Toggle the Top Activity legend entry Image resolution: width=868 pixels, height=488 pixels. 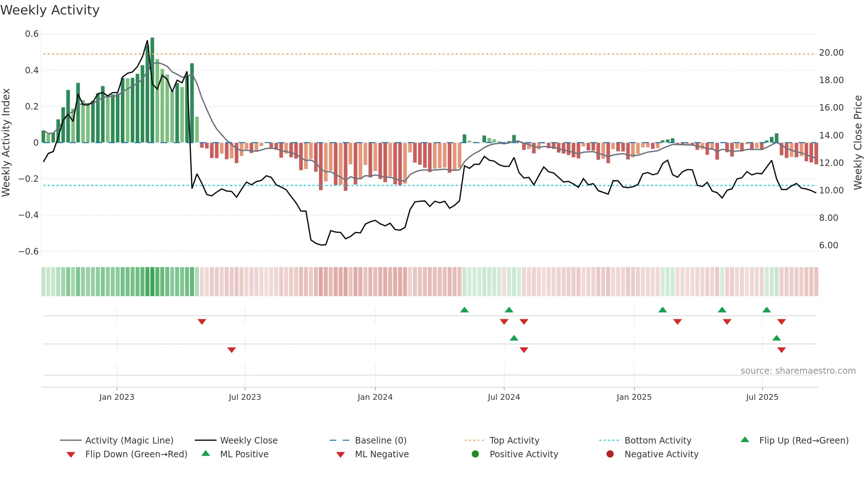coord(502,440)
